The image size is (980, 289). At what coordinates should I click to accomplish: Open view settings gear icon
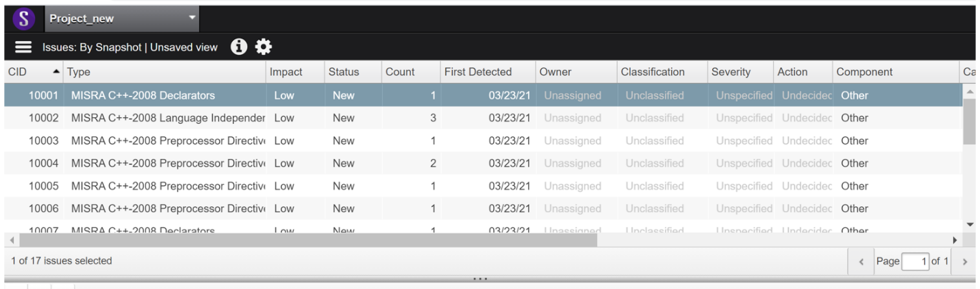point(264,47)
